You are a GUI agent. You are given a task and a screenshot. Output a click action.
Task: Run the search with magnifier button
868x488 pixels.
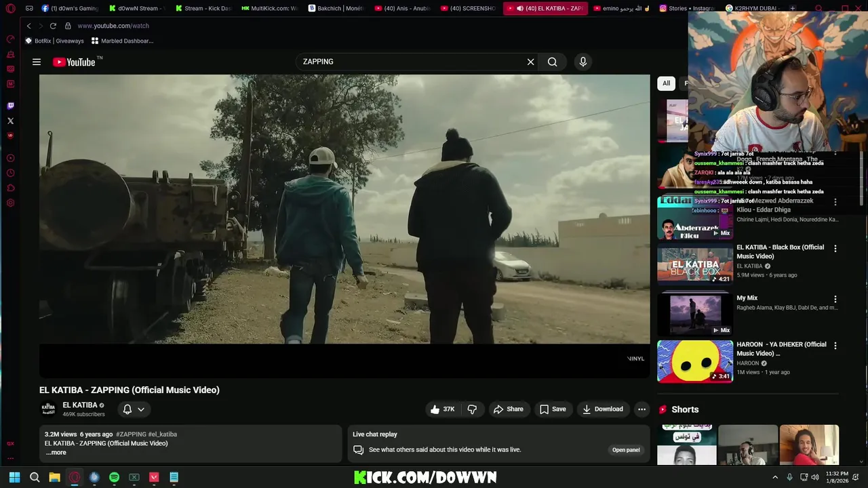[x=553, y=62]
